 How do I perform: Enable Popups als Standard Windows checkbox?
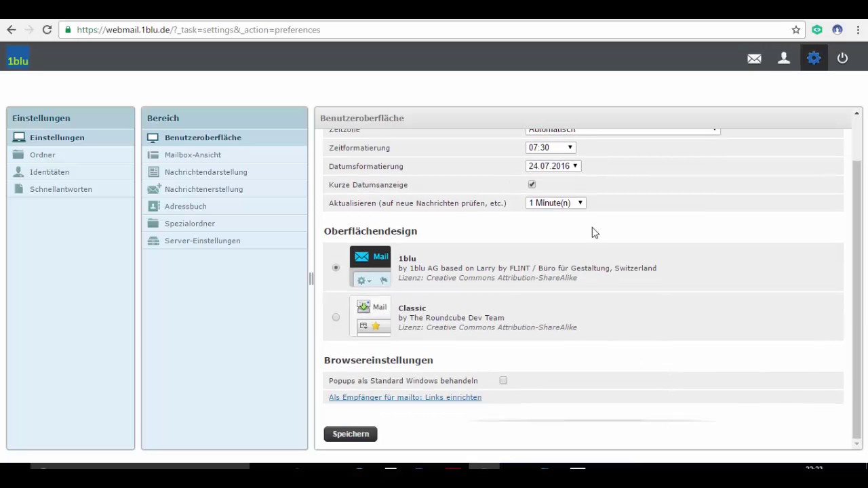[503, 380]
